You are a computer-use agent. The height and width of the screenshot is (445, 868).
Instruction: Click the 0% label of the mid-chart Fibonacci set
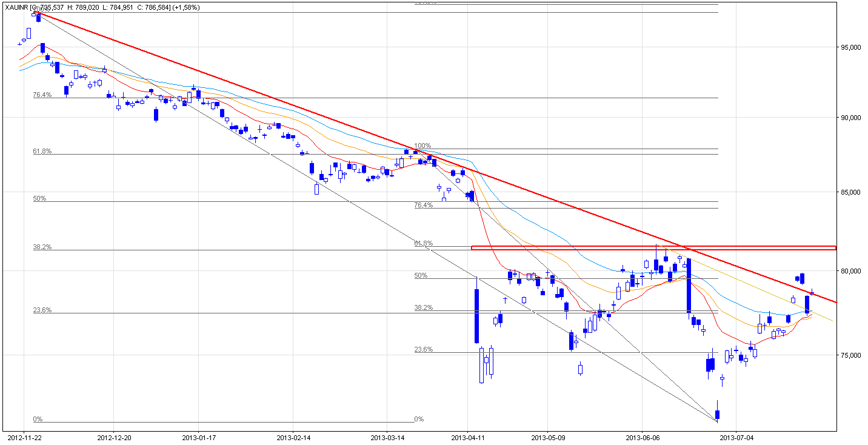(x=419, y=420)
